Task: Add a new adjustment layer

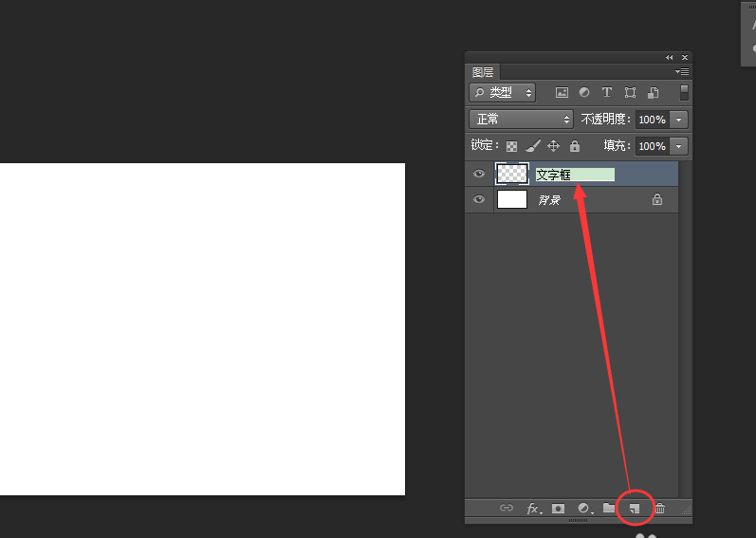Action: pos(584,509)
